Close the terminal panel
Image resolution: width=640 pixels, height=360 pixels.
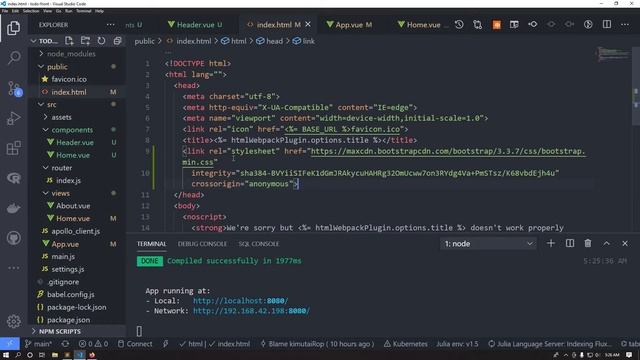tap(625, 243)
